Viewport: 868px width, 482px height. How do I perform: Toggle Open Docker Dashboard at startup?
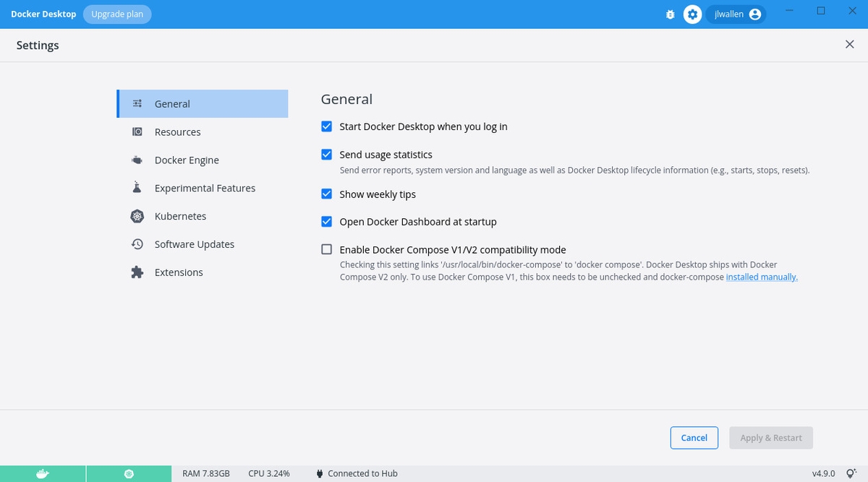[x=326, y=222]
